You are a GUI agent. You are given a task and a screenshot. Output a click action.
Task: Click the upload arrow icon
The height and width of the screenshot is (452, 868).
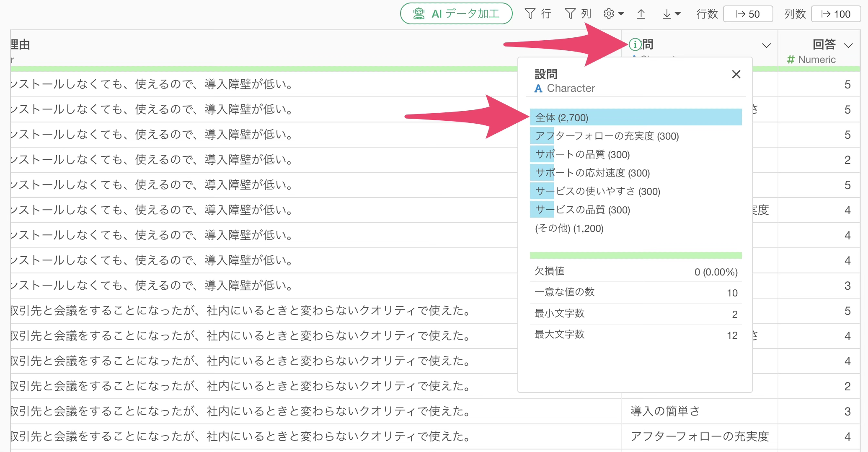pos(641,14)
